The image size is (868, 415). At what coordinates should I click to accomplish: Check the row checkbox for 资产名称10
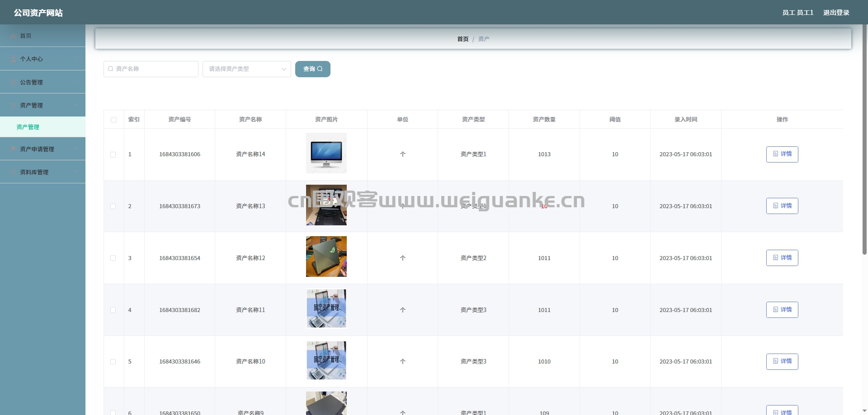tap(113, 362)
